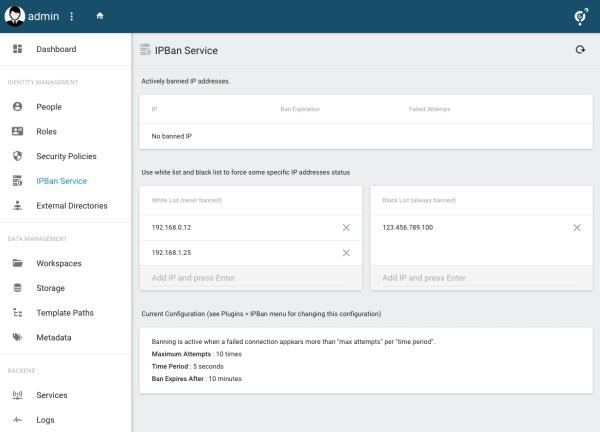Image resolution: width=600 pixels, height=432 pixels.
Task: Click the Ban Expires After line
Action: 197,378
